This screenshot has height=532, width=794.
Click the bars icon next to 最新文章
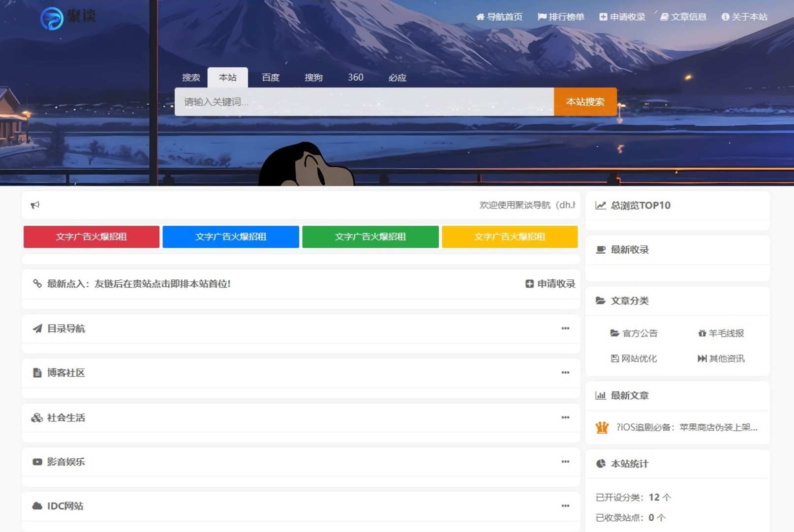(x=600, y=395)
